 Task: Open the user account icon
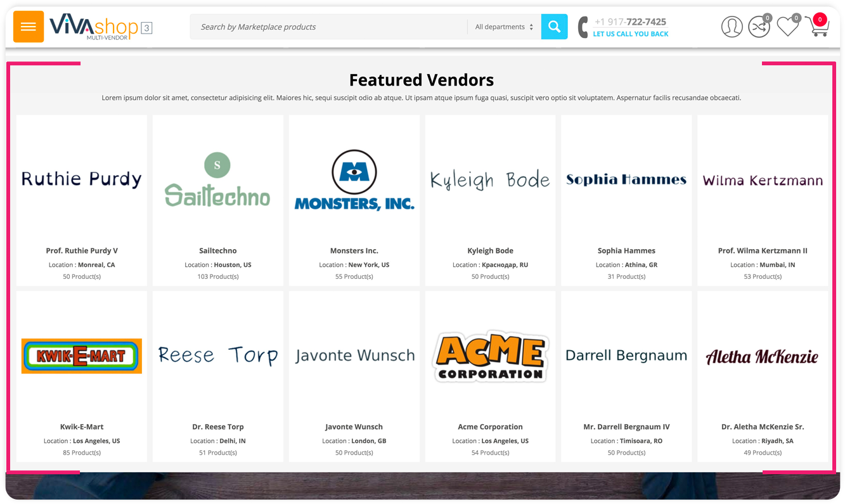pos(732,27)
